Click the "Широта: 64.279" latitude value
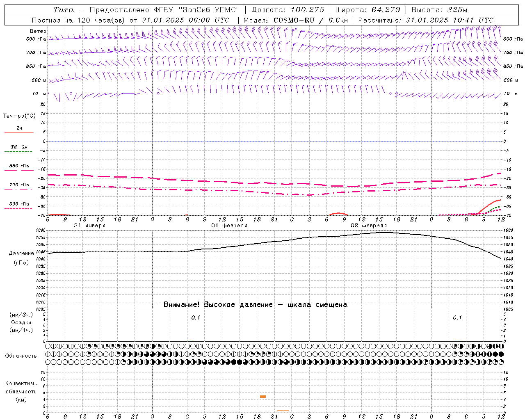 pyautogui.click(x=367, y=10)
